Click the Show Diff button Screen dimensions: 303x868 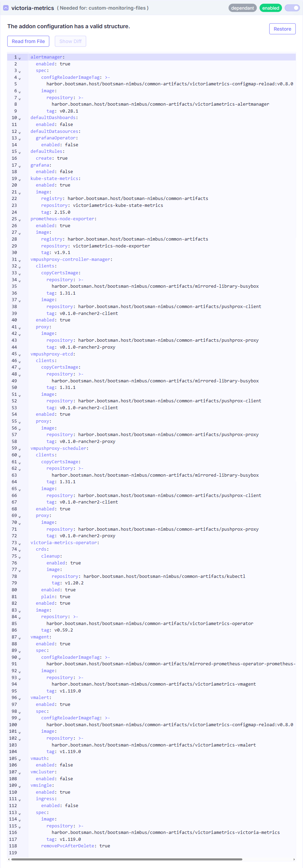click(x=70, y=41)
